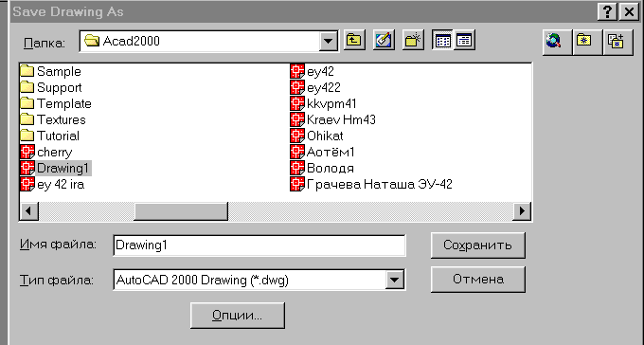Switch to details view
The height and width of the screenshot is (345, 644).
click(464, 41)
